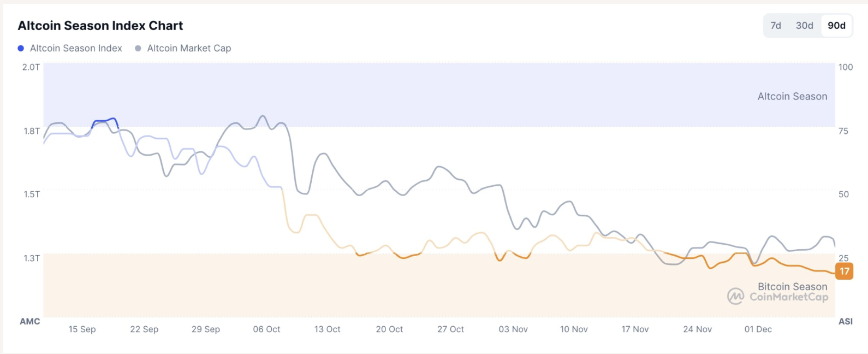Click the AMC axis label
868x354 pixels.
point(30,321)
